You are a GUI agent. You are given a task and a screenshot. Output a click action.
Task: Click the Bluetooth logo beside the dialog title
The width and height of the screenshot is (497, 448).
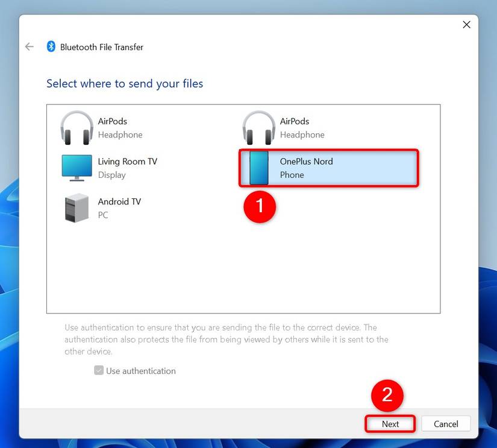(x=51, y=46)
